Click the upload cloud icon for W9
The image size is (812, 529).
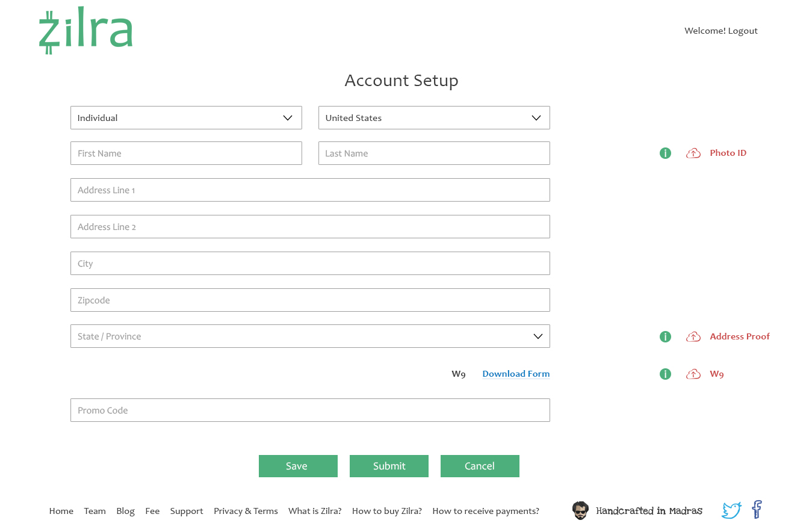click(693, 374)
